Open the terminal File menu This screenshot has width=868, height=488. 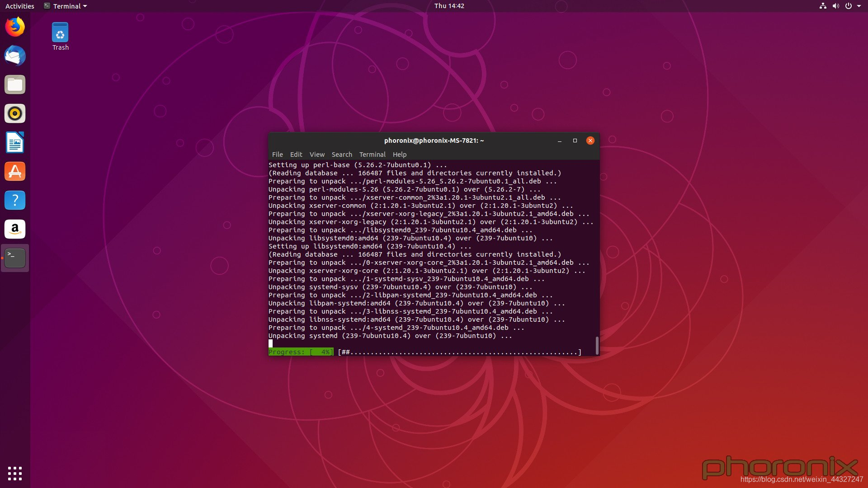[277, 155]
